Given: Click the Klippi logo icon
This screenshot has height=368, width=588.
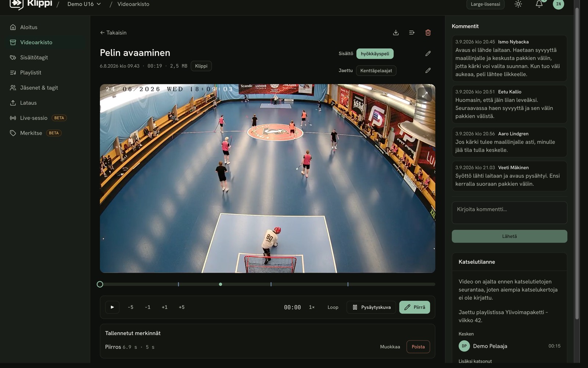Looking at the screenshot, I should pyautogui.click(x=17, y=4).
